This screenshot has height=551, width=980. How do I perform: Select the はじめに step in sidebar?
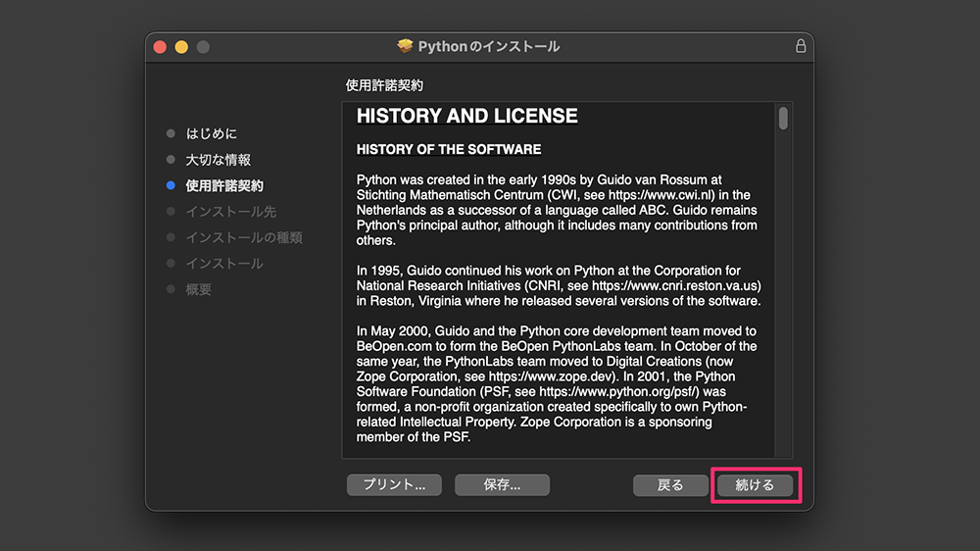pyautogui.click(x=212, y=134)
